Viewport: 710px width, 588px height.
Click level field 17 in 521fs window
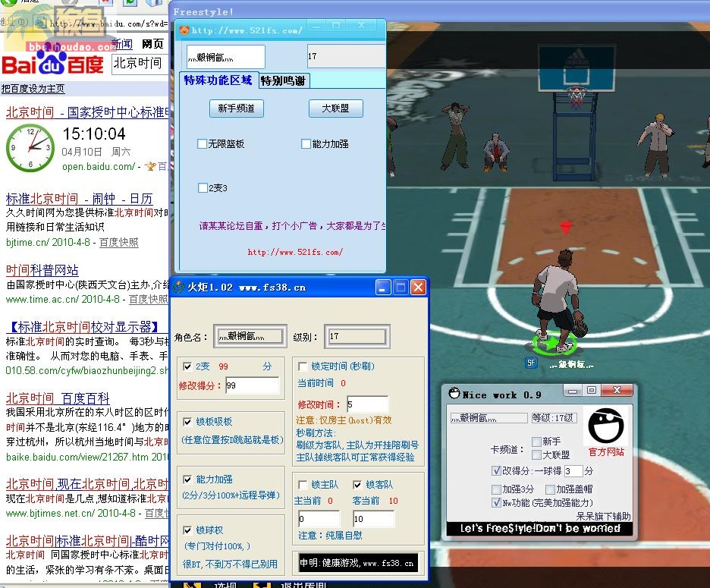click(347, 56)
